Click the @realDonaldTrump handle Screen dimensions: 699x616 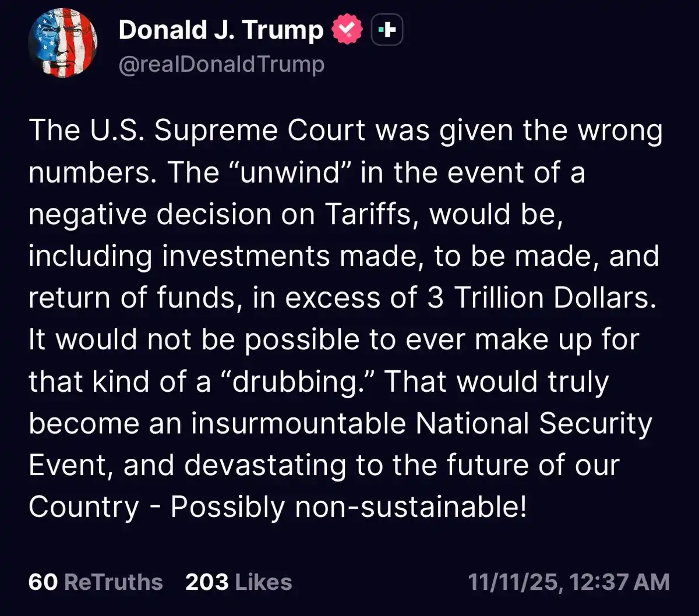221,64
